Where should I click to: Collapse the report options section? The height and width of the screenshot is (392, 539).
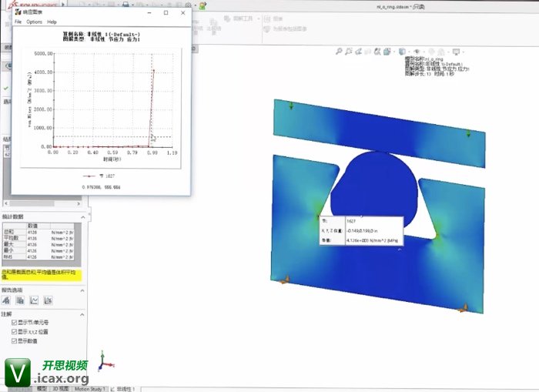[x=82, y=290]
